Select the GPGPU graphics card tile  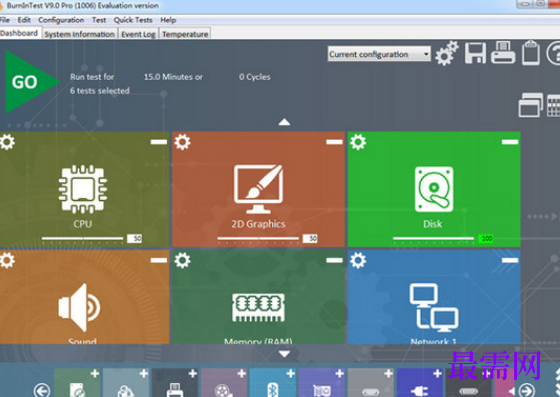pyautogui.click(x=322, y=383)
